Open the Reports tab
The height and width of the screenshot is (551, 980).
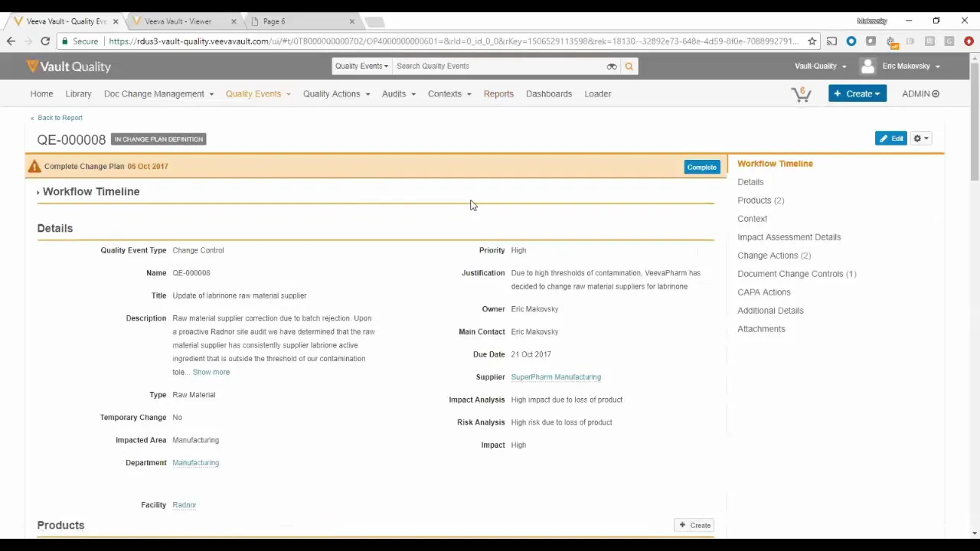coord(498,94)
